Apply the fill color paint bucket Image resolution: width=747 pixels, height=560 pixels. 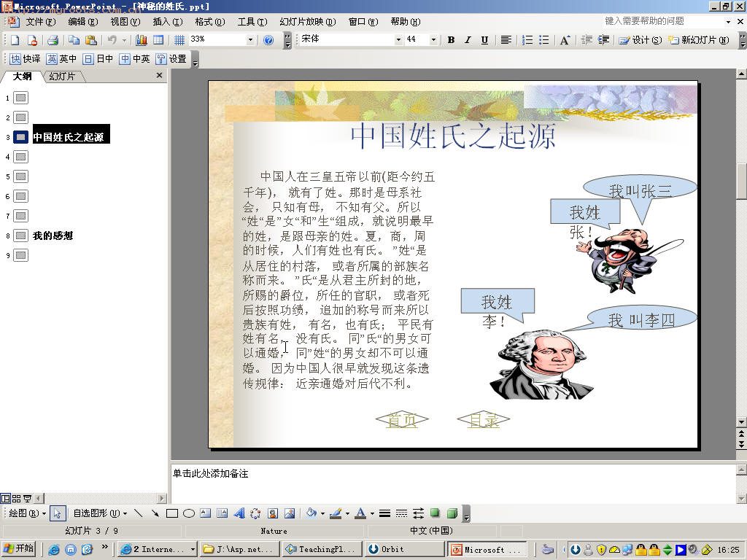(311, 513)
